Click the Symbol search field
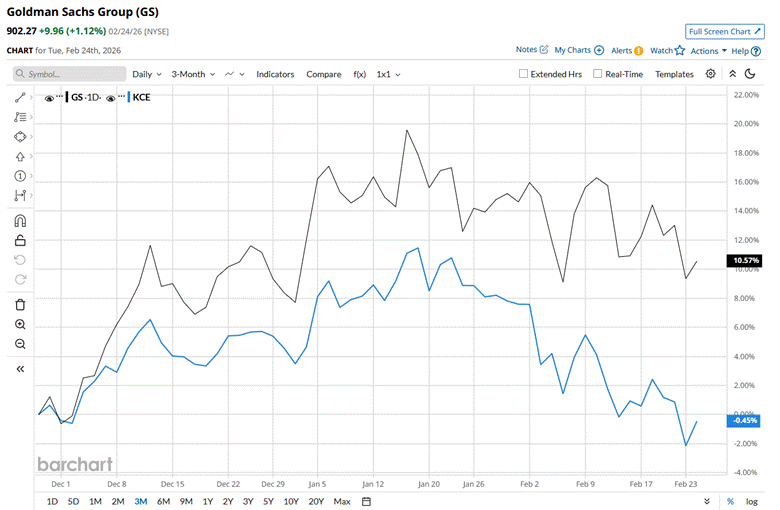The width and height of the screenshot is (780, 510). point(70,74)
